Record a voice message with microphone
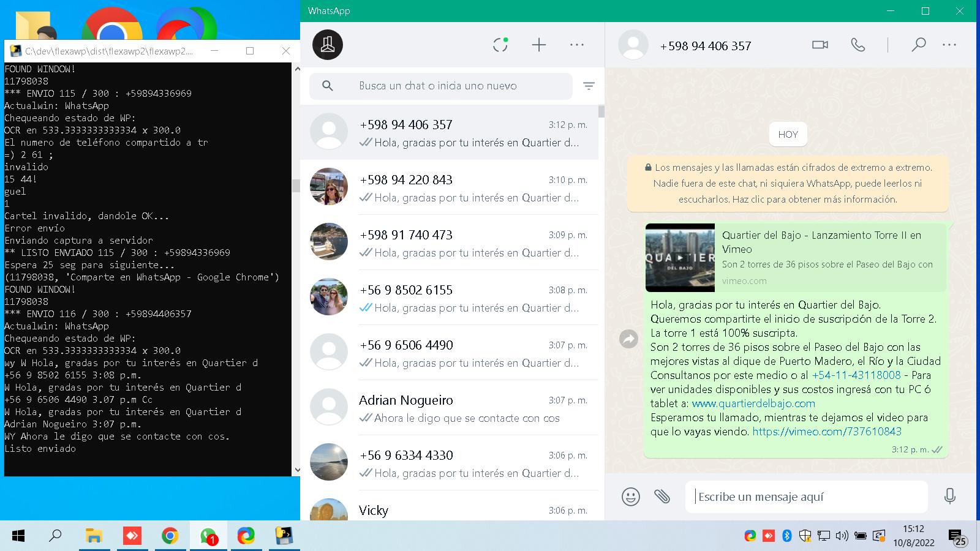This screenshot has width=980, height=551. pyautogui.click(x=950, y=497)
